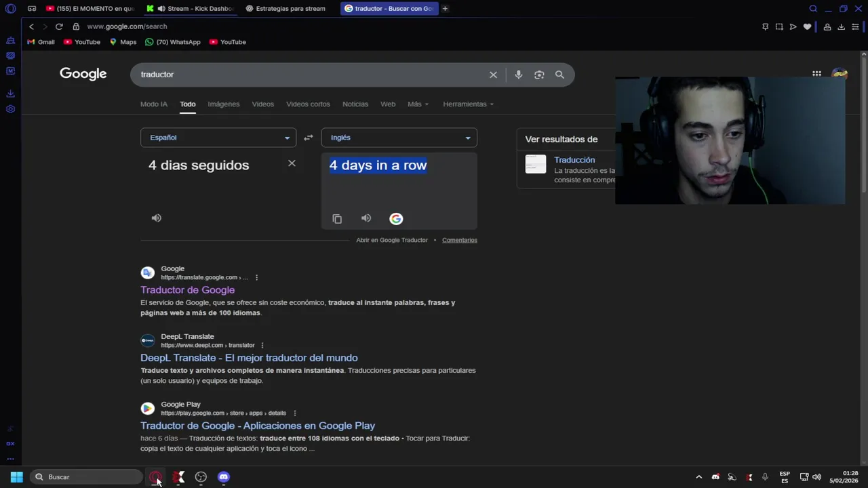
Task: Go back with the browser back arrow
Action: 31,26
